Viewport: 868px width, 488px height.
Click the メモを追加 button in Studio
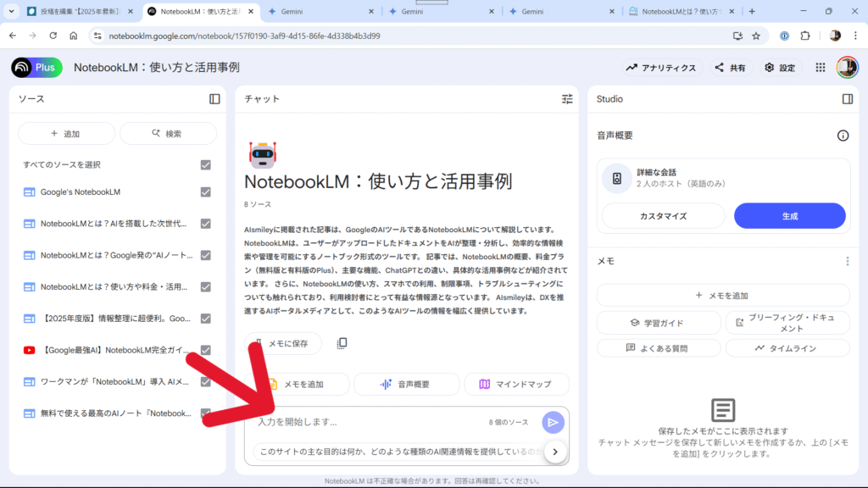(722, 296)
